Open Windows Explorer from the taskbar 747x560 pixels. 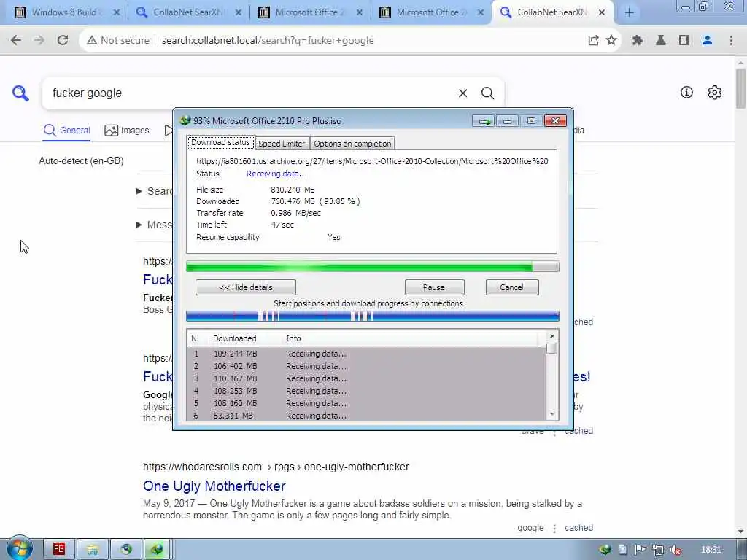click(x=93, y=549)
